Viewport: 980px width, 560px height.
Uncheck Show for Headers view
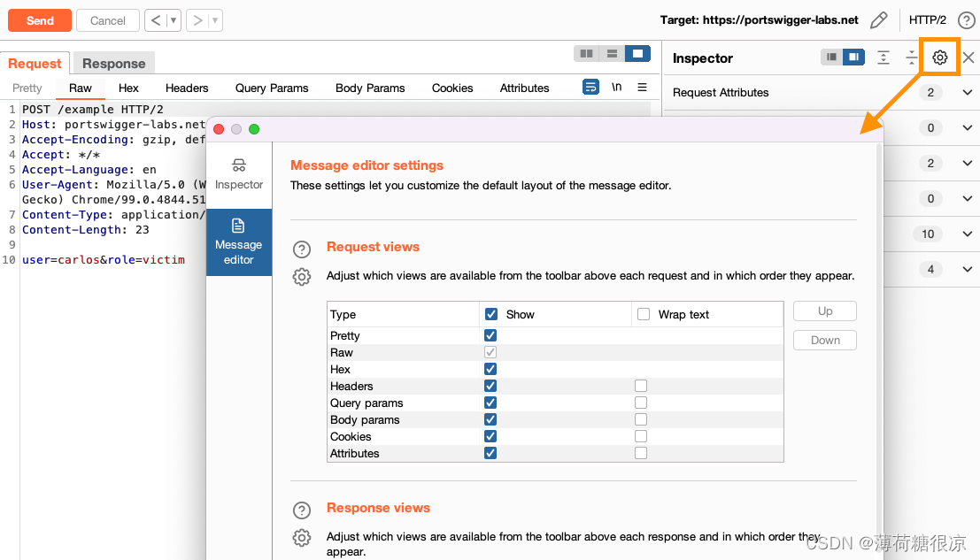(490, 386)
